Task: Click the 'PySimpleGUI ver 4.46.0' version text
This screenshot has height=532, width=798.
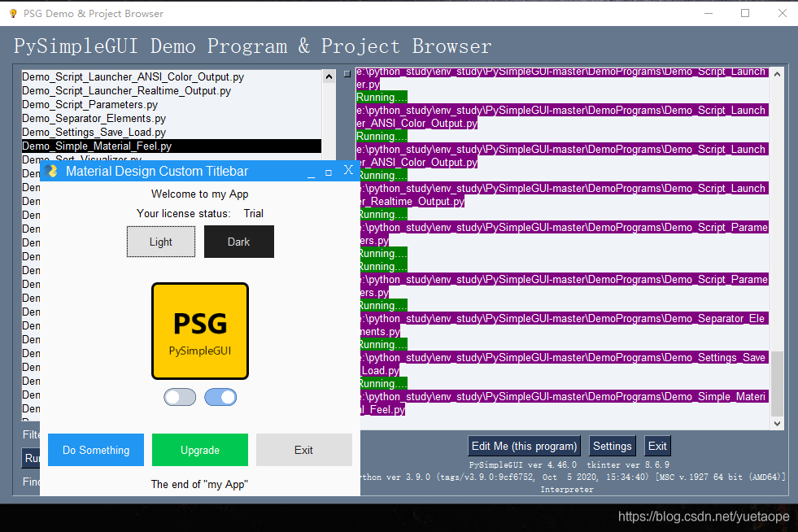Action: click(x=523, y=464)
